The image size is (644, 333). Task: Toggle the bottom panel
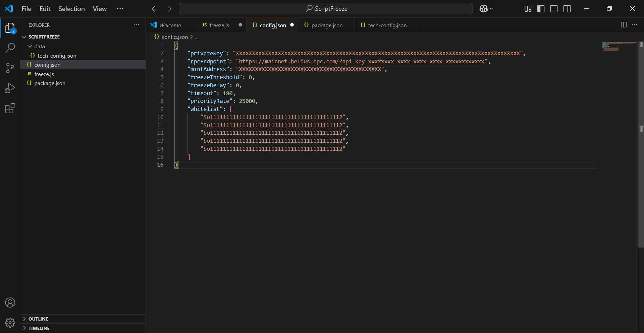pyautogui.click(x=554, y=9)
